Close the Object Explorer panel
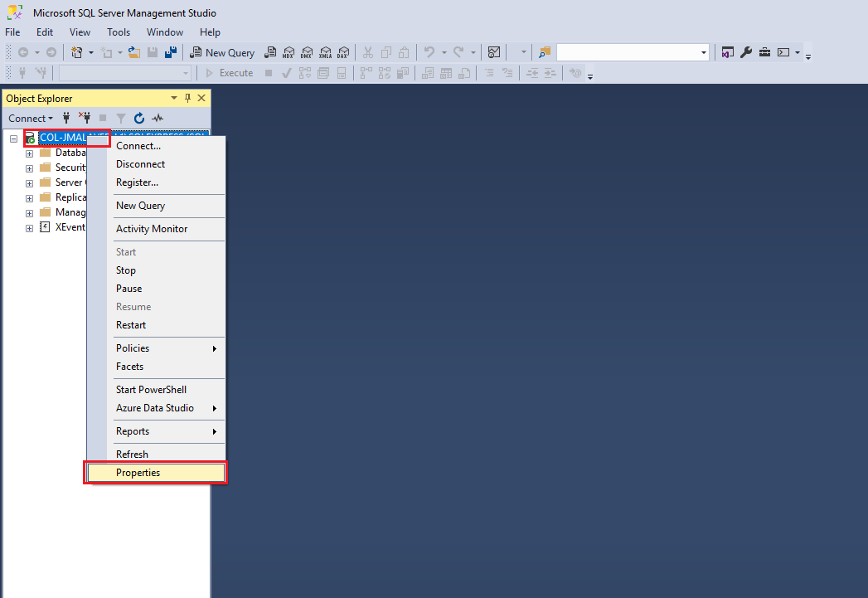This screenshot has height=598, width=868. click(x=201, y=98)
